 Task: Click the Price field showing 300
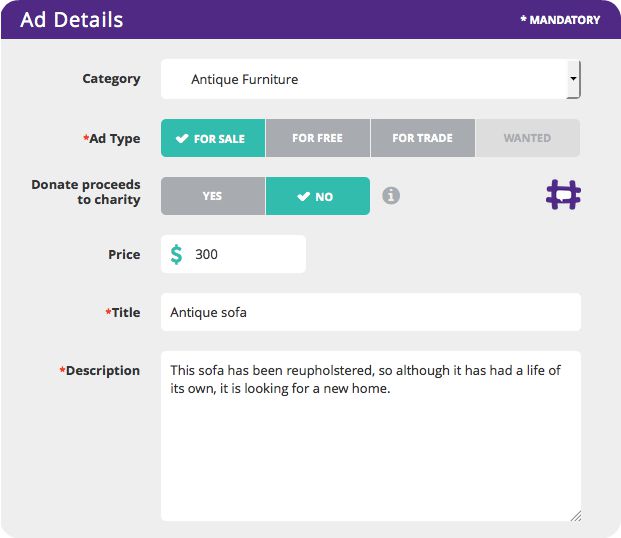click(245, 254)
